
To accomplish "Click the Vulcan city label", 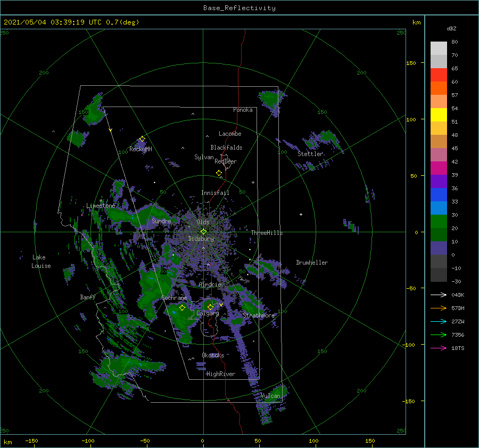I will click(x=270, y=396).
